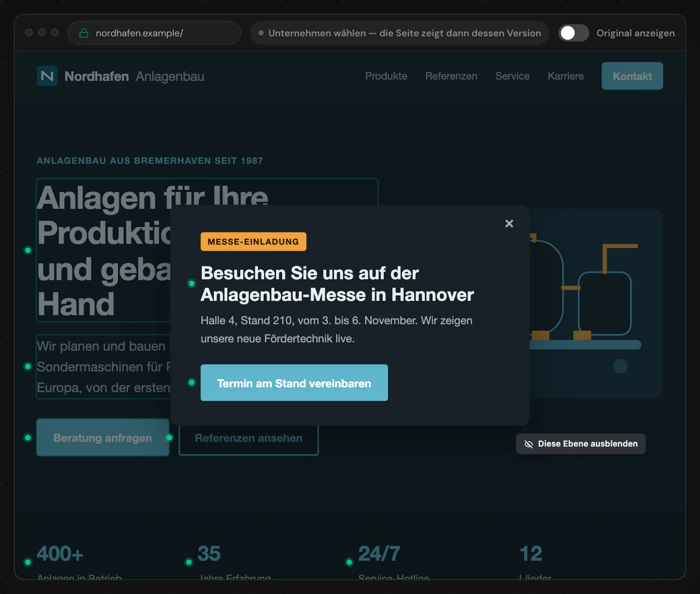Click the Kontakt button
Viewport: 700px width, 594px height.
coord(632,76)
